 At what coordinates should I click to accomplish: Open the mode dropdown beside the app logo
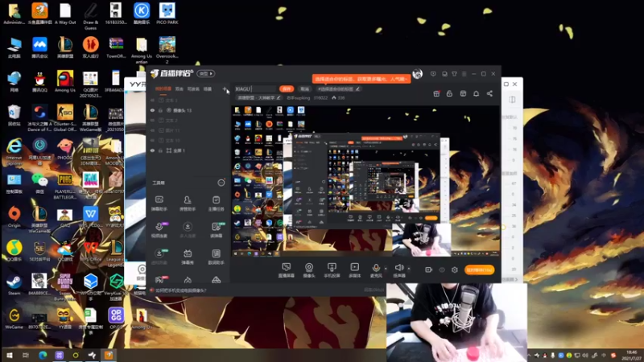[x=206, y=73]
